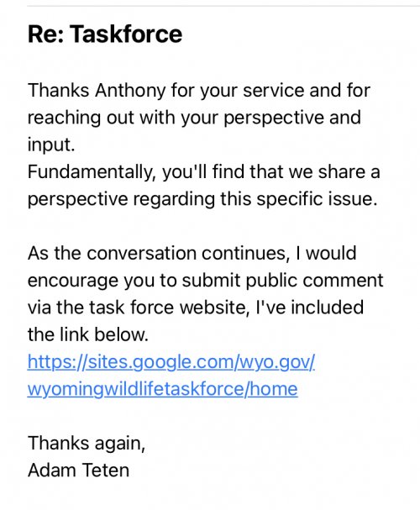Click the word Fundamentally in the message

tap(91, 172)
